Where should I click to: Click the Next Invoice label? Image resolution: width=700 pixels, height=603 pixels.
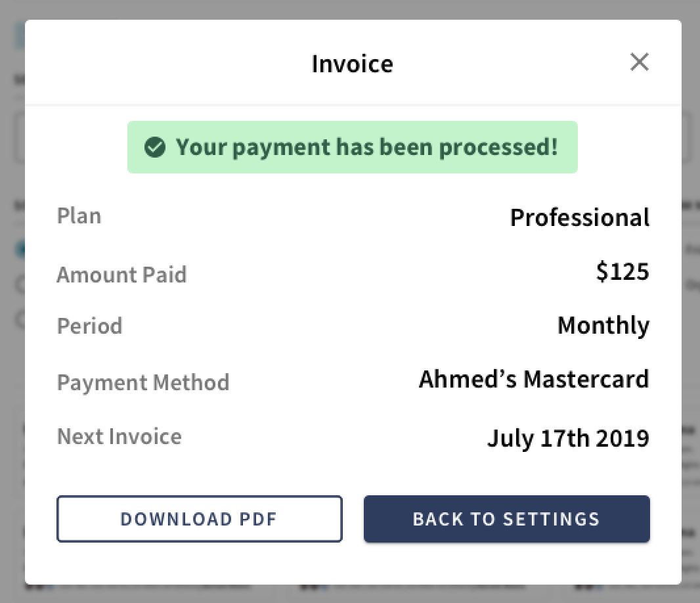coord(119,435)
